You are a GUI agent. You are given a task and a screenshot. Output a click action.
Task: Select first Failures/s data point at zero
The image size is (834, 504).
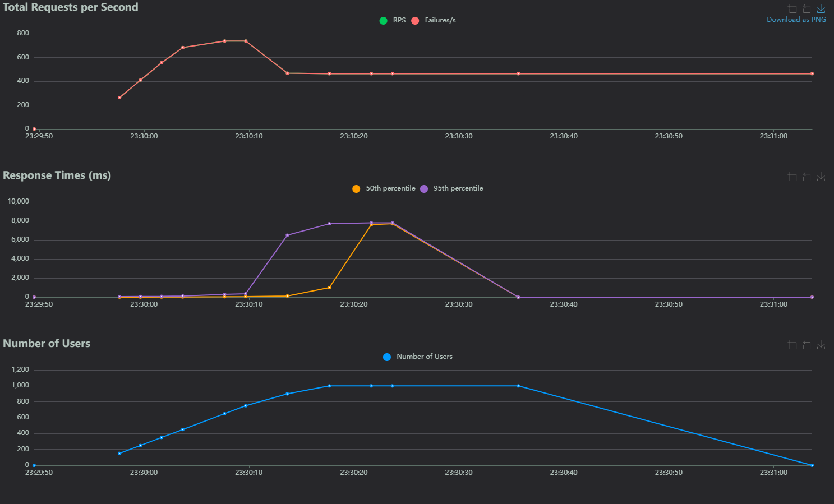(34, 129)
